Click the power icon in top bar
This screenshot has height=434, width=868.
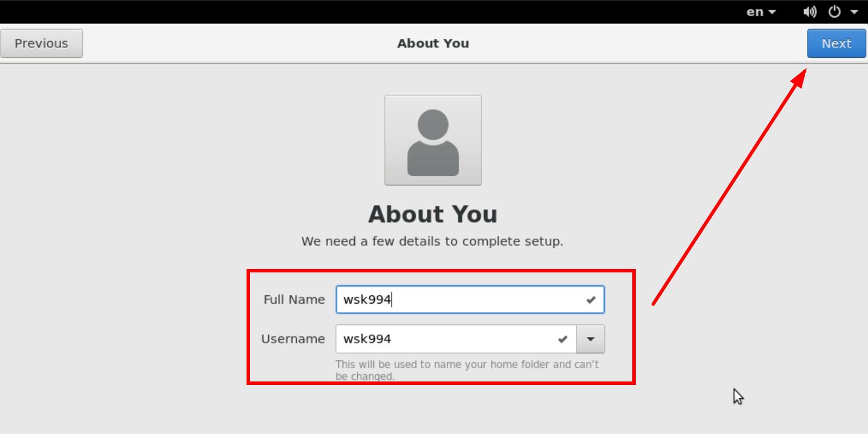(834, 11)
